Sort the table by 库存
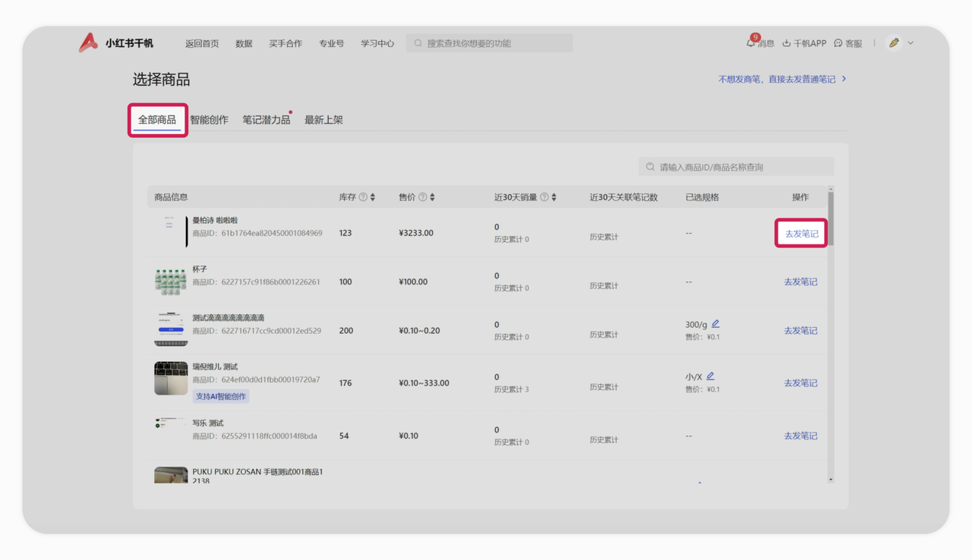This screenshot has width=972, height=560. click(x=373, y=197)
